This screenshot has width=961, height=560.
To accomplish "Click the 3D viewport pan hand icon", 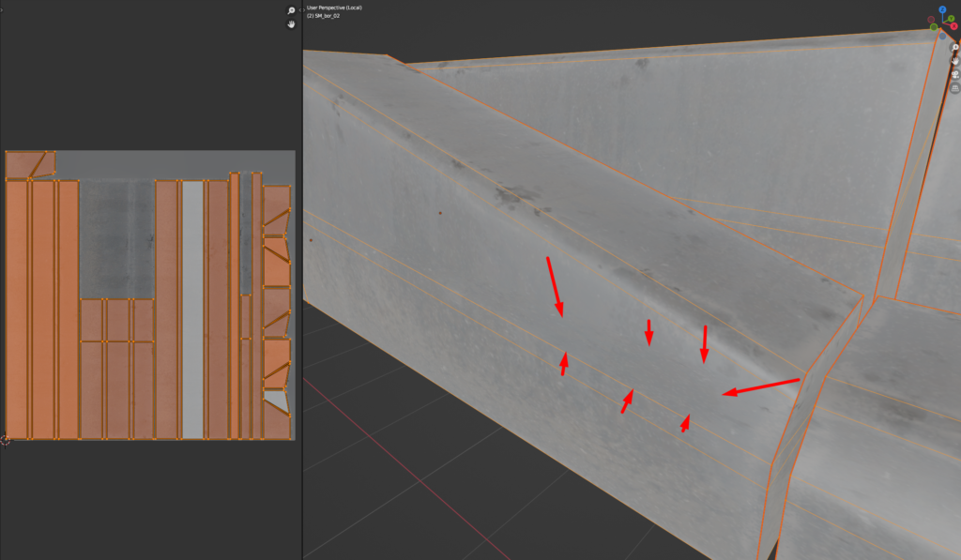I will (x=955, y=61).
